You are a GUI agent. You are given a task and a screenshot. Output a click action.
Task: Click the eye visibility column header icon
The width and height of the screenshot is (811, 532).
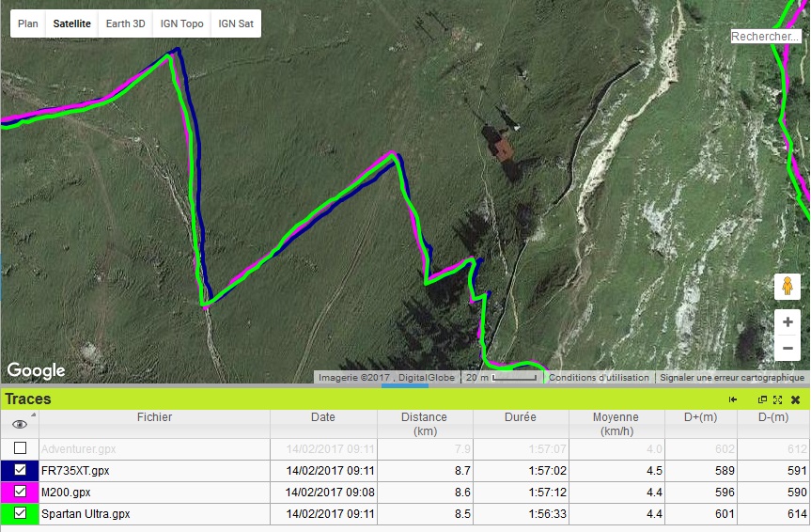[x=20, y=424]
